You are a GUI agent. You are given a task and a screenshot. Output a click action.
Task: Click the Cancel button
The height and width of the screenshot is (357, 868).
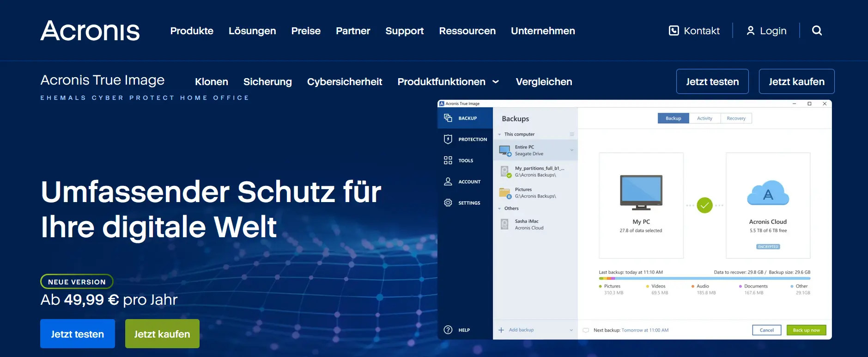[x=767, y=330]
